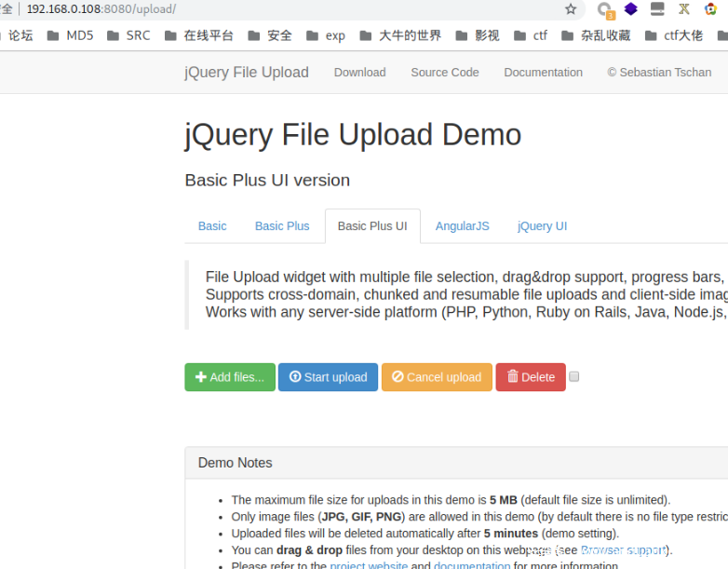The image size is (728, 569).
Task: Open the colorful circular extension icon
Action: (x=710, y=8)
